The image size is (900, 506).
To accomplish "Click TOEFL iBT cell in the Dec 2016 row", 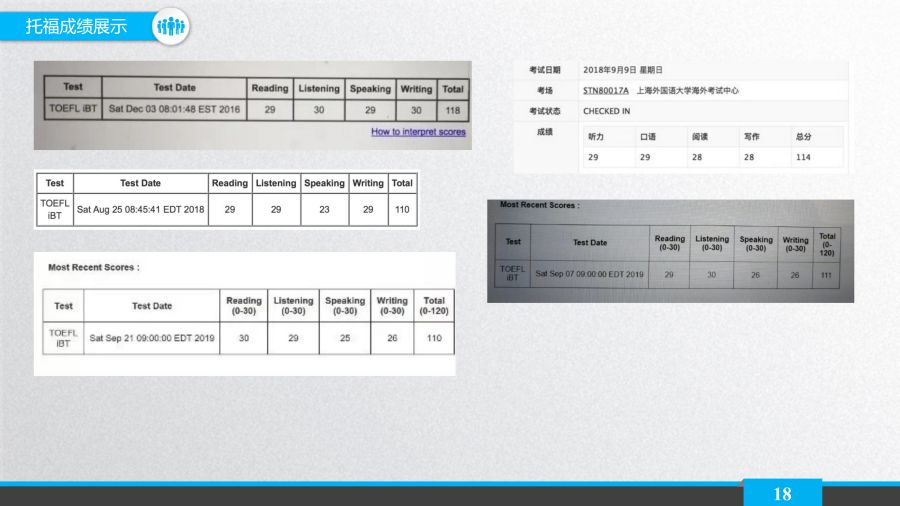I will click(73, 108).
